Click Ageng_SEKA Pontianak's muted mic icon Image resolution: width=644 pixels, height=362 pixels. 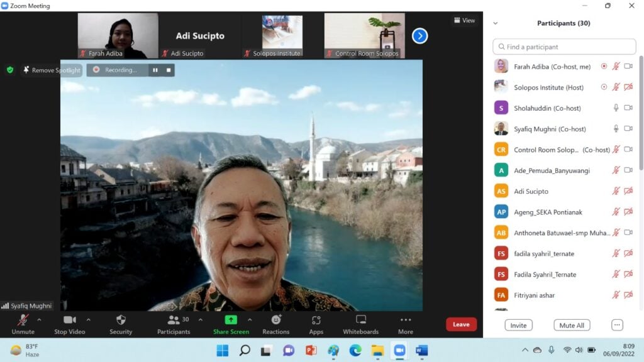[x=616, y=212]
